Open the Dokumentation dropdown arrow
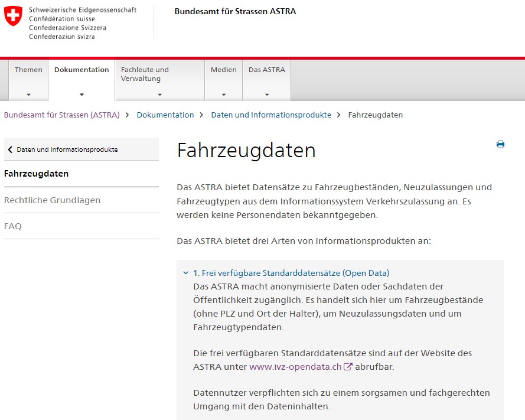525x420 pixels. (81, 93)
